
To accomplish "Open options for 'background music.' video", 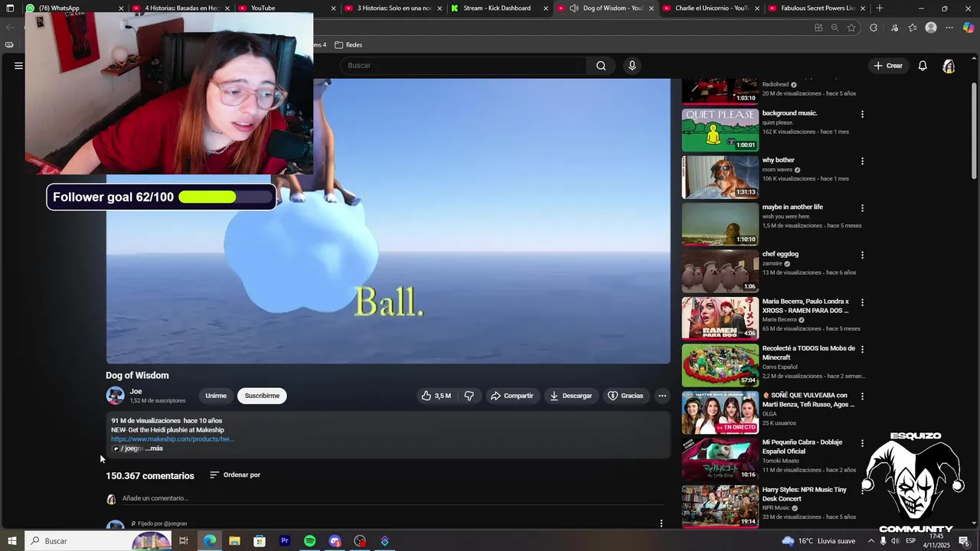I will click(x=862, y=114).
